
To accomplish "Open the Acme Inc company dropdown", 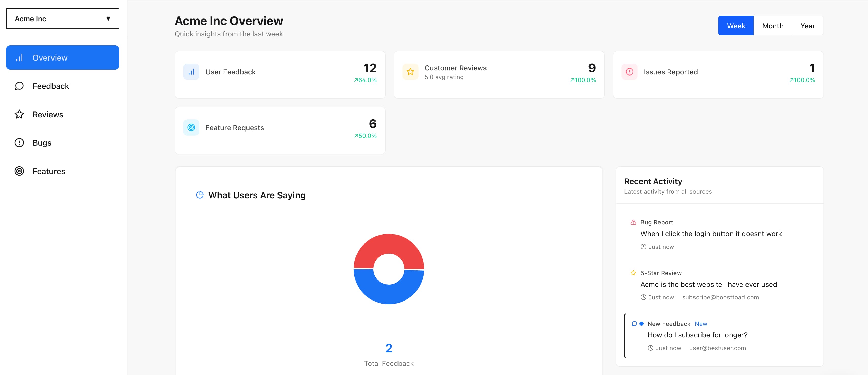I will (62, 18).
